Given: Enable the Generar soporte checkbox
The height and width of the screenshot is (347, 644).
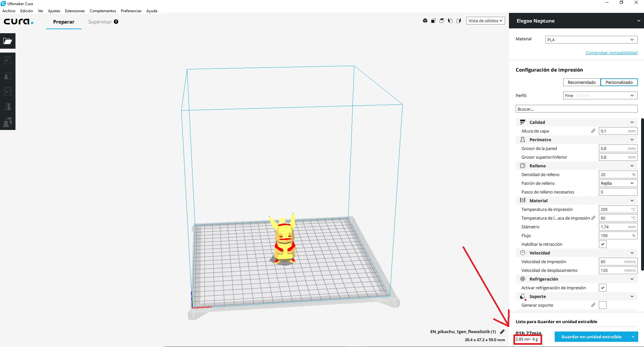Looking at the screenshot, I should click(603, 305).
